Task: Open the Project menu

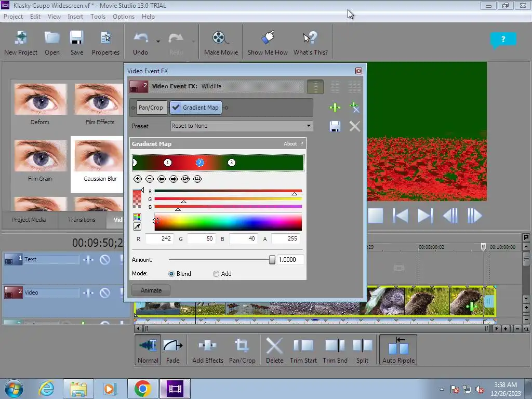Action: (13, 17)
